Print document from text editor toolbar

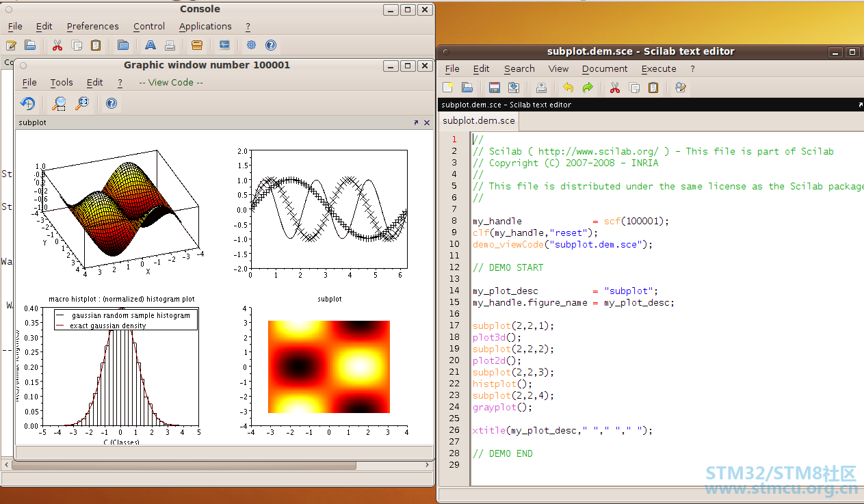(x=541, y=88)
